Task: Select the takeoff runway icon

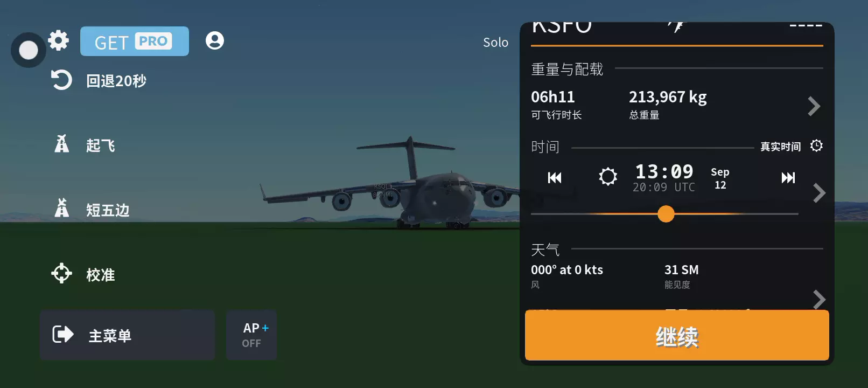Action: click(62, 143)
